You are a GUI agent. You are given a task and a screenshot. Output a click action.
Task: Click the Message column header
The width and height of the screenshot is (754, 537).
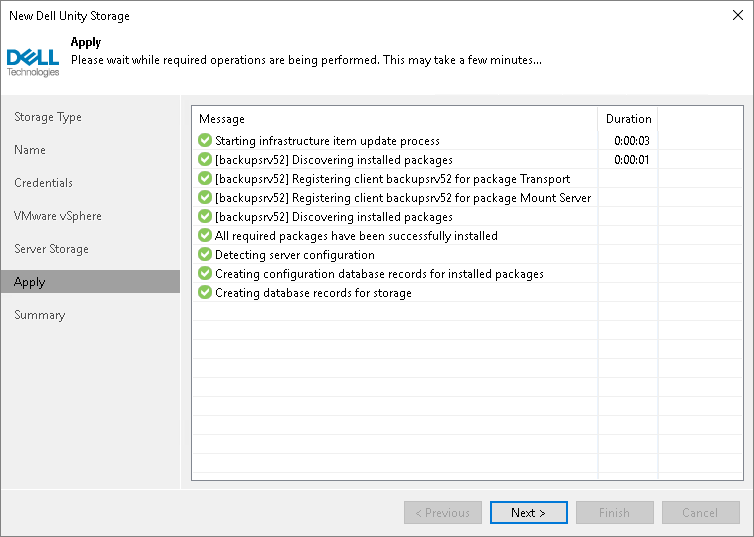pos(394,119)
